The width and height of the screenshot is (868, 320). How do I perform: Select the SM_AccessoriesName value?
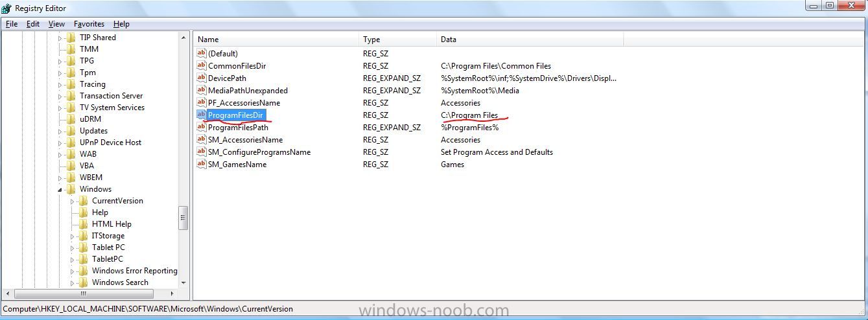tap(245, 139)
